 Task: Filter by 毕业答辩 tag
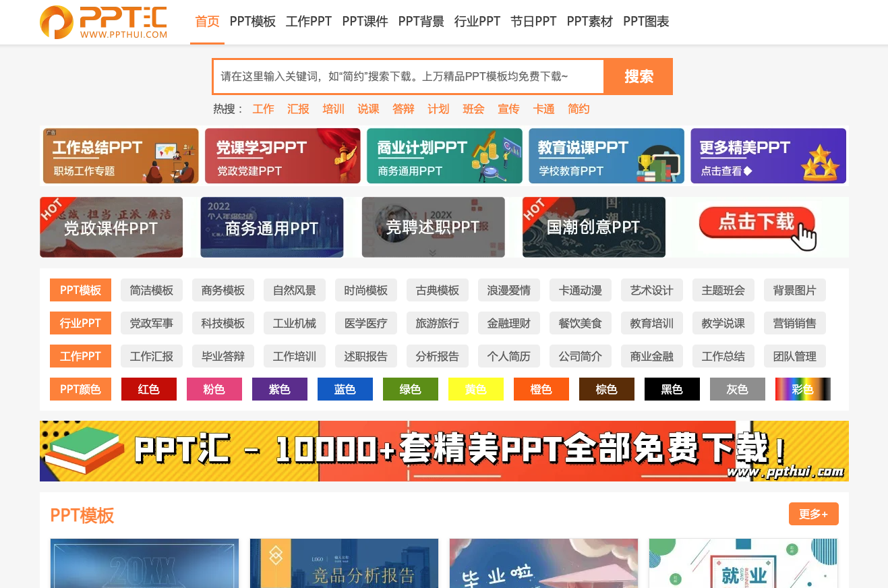pos(223,356)
